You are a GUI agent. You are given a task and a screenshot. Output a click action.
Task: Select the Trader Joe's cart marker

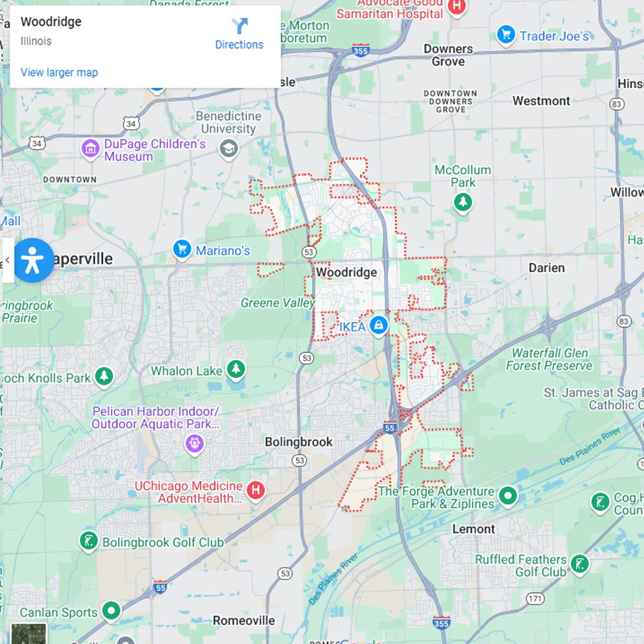506,34
